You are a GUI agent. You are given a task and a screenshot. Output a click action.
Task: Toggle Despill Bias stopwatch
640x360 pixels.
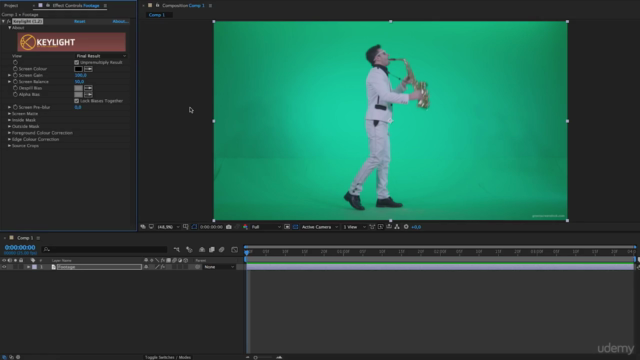(x=15, y=88)
